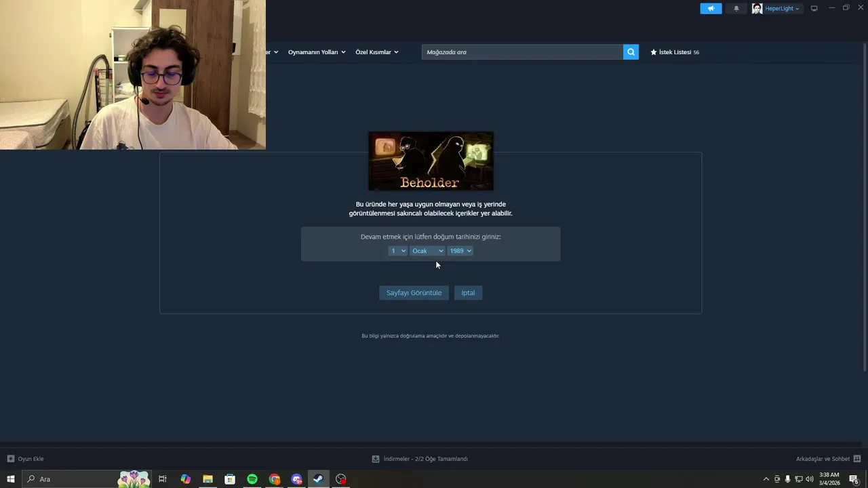868x488 pixels.
Task: Open Task View on the taskbar
Action: pos(163,479)
